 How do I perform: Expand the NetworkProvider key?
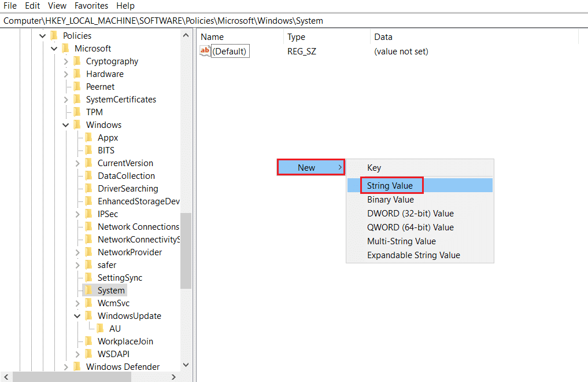(x=77, y=252)
